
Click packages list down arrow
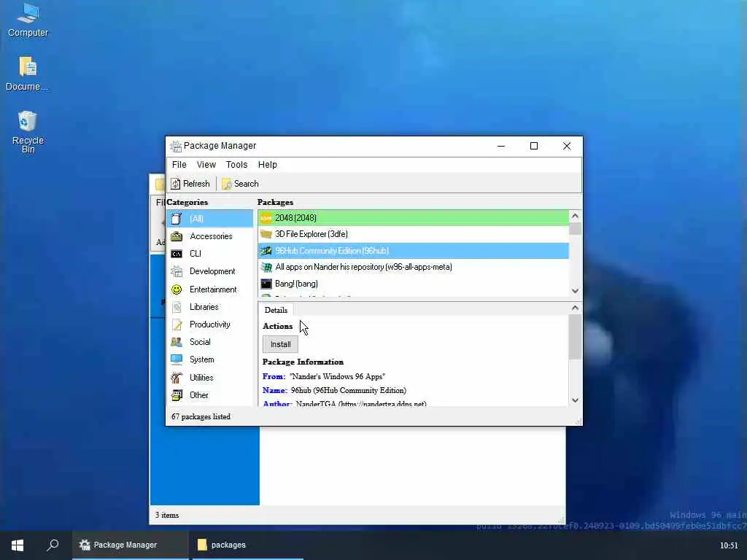[x=575, y=291]
